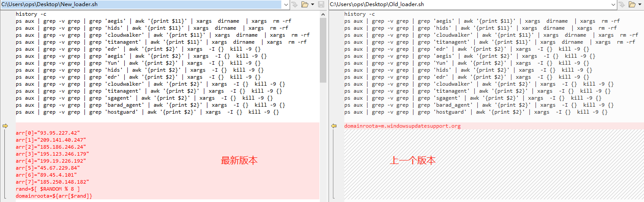Yellow copy-to-left arrow in right pane margin

pyautogui.click(x=334, y=126)
